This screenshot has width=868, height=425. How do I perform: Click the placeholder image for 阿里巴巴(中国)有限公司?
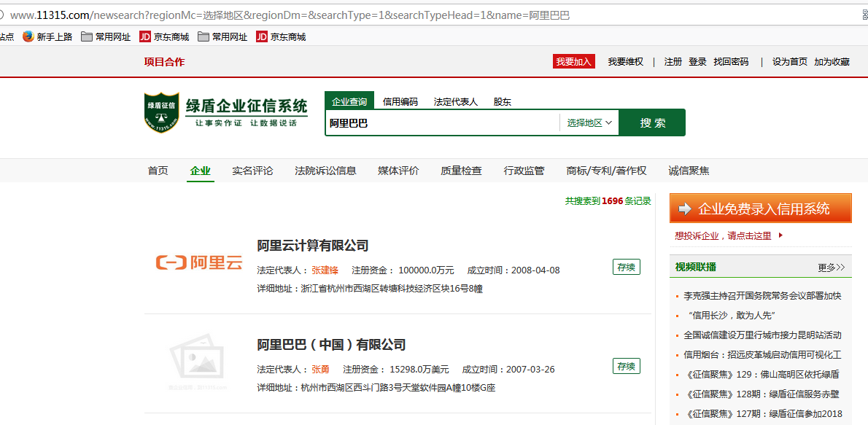pyautogui.click(x=197, y=362)
